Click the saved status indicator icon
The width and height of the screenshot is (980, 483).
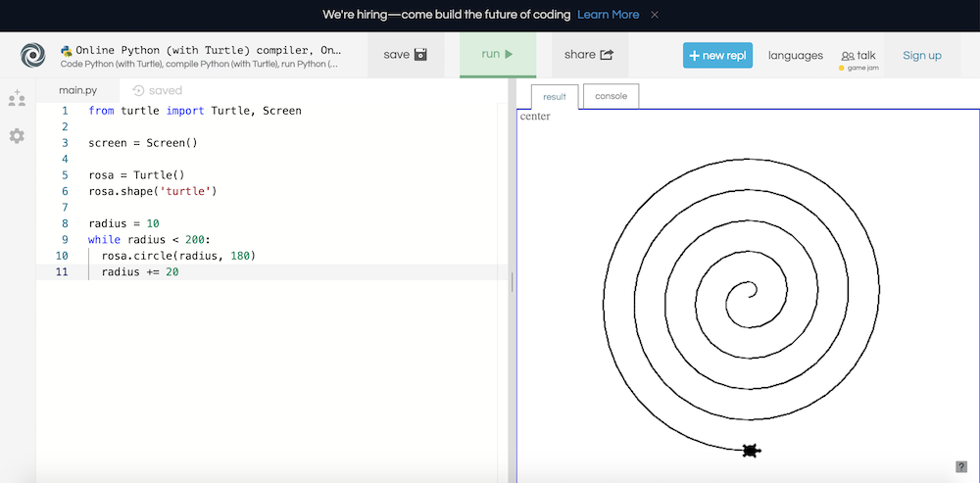coord(138,90)
